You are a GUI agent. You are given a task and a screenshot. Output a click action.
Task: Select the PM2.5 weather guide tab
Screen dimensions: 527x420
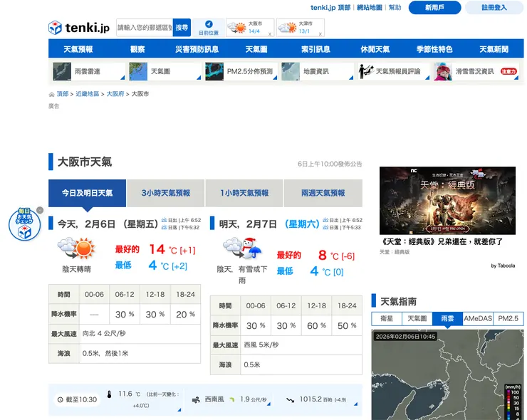click(508, 318)
